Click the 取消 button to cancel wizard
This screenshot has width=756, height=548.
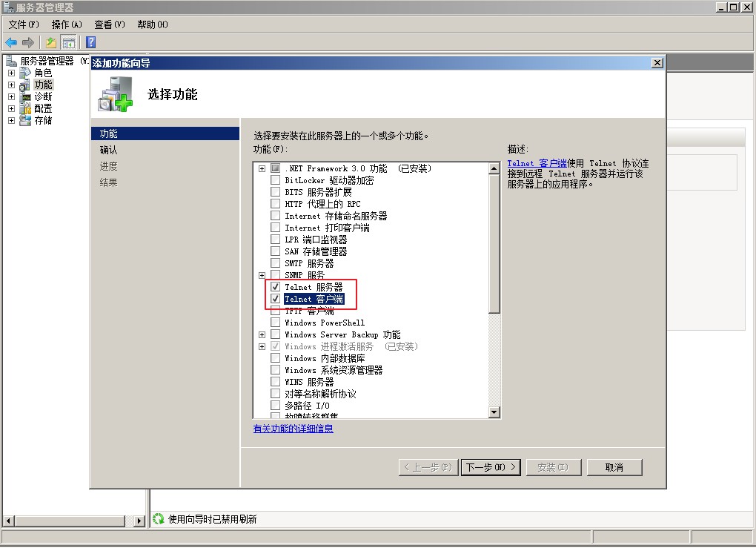tap(614, 467)
